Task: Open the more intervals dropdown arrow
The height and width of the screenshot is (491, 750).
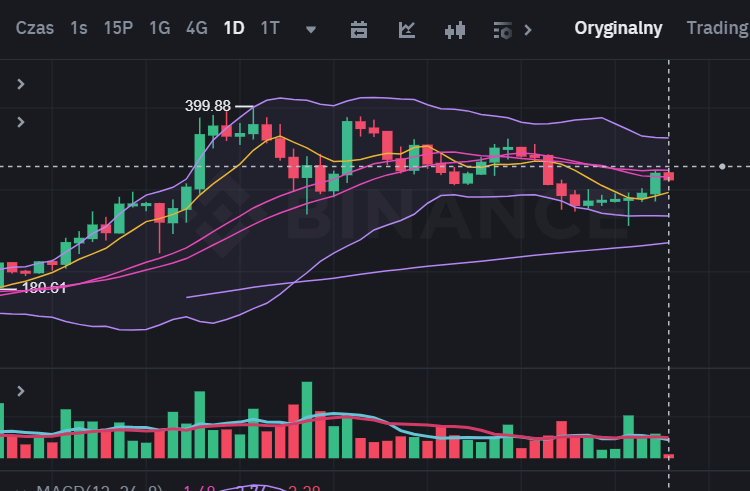Action: pyautogui.click(x=311, y=30)
